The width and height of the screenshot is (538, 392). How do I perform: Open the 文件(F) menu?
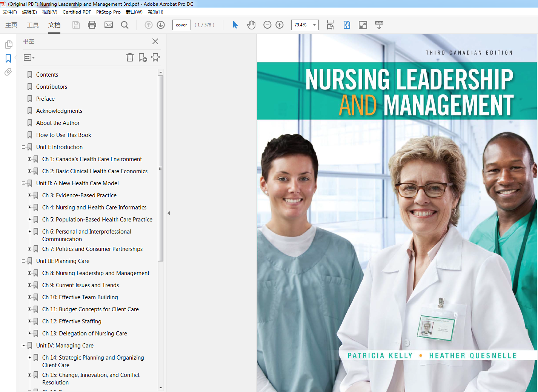[10, 12]
